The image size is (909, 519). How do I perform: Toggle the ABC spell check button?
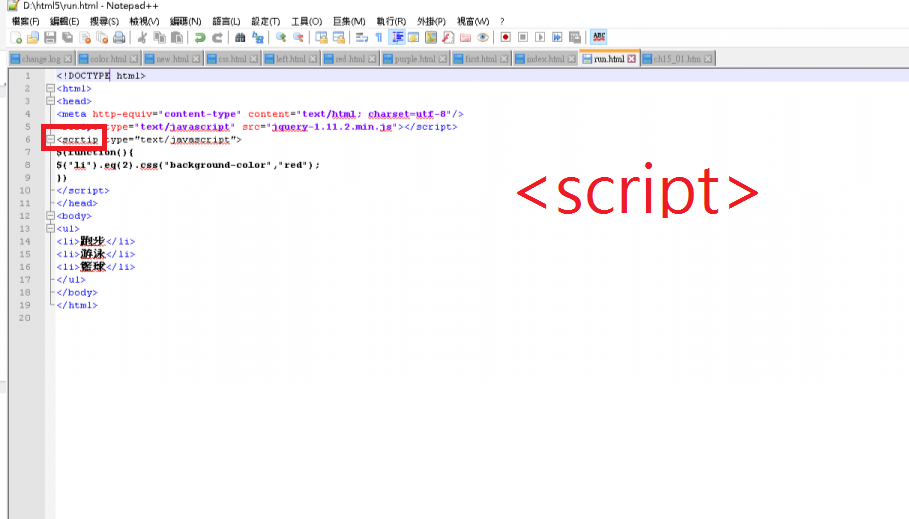(599, 38)
